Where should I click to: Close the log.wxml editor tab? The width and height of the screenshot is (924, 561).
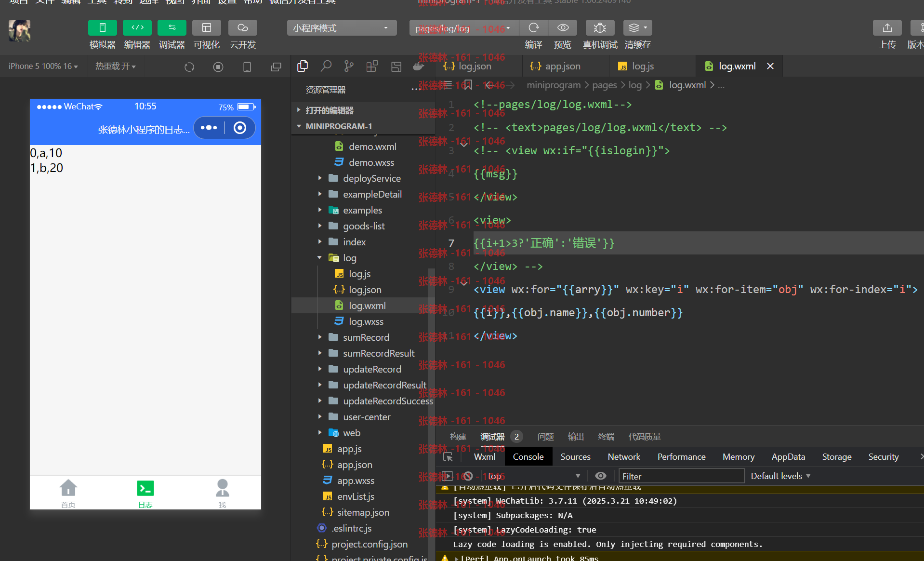pos(770,66)
